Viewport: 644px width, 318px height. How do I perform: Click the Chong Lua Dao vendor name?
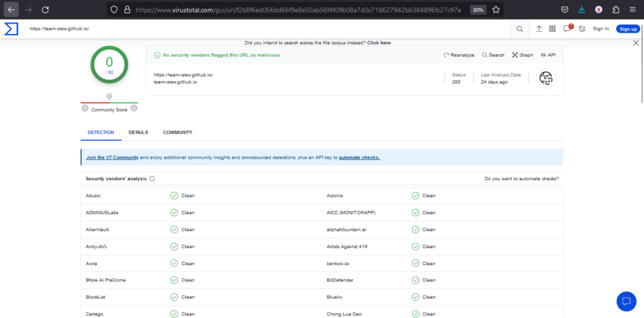click(344, 314)
